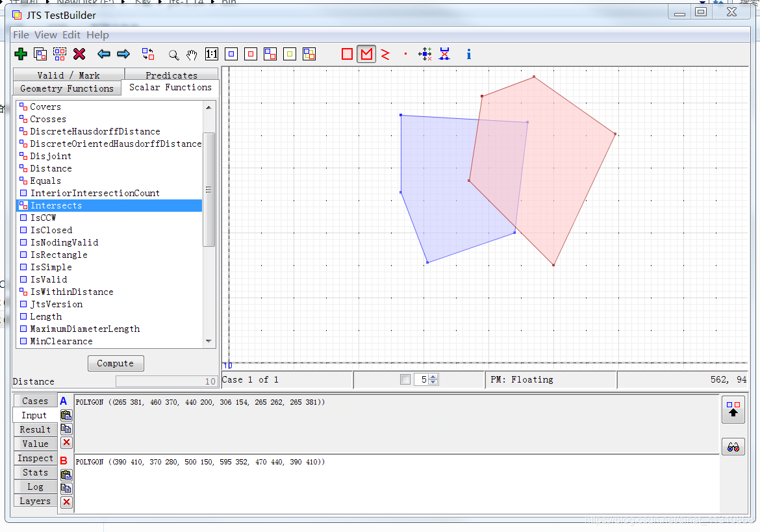Select the magnifier zoom tool
Screen dimensions: 760x532
[x=173, y=55]
